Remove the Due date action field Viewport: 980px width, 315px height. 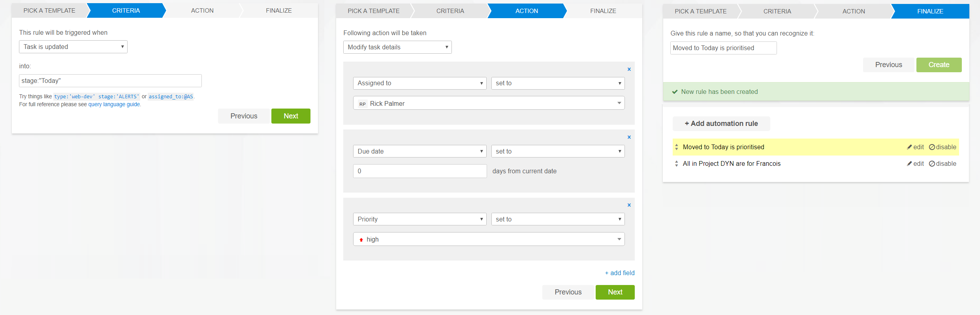coord(629,137)
